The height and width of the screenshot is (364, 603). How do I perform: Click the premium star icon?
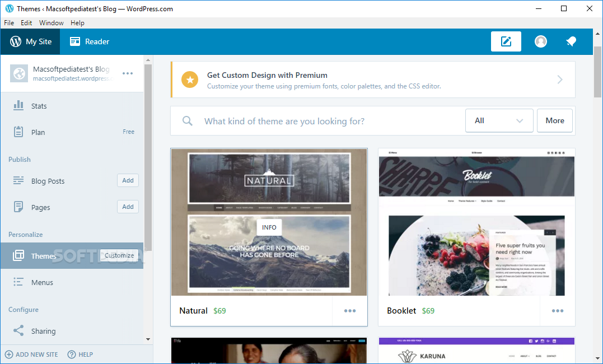click(x=190, y=80)
